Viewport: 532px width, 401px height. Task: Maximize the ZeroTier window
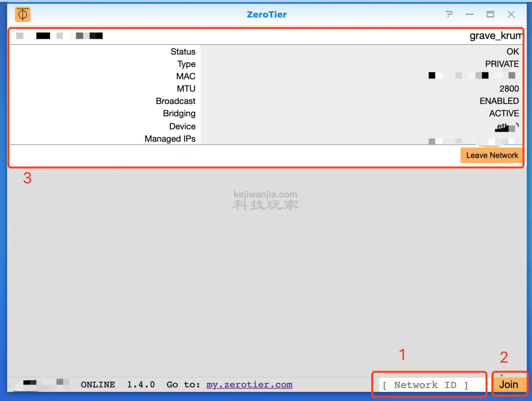(490, 15)
